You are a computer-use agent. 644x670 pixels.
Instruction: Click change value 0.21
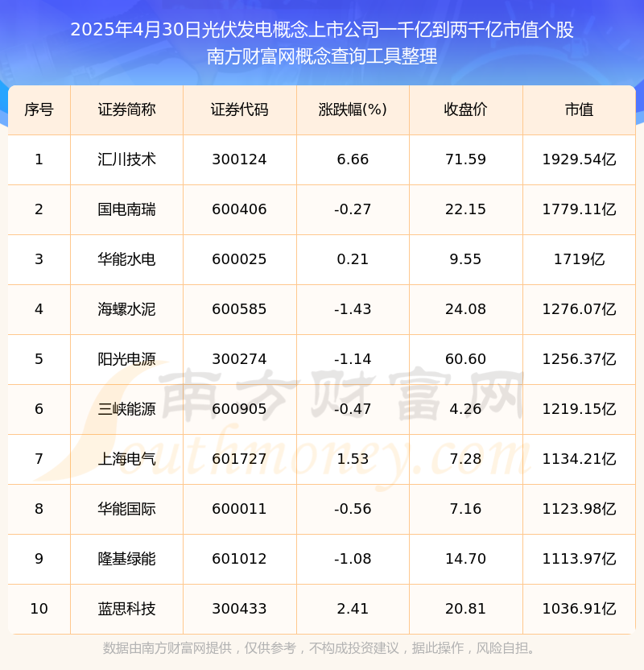click(x=353, y=259)
